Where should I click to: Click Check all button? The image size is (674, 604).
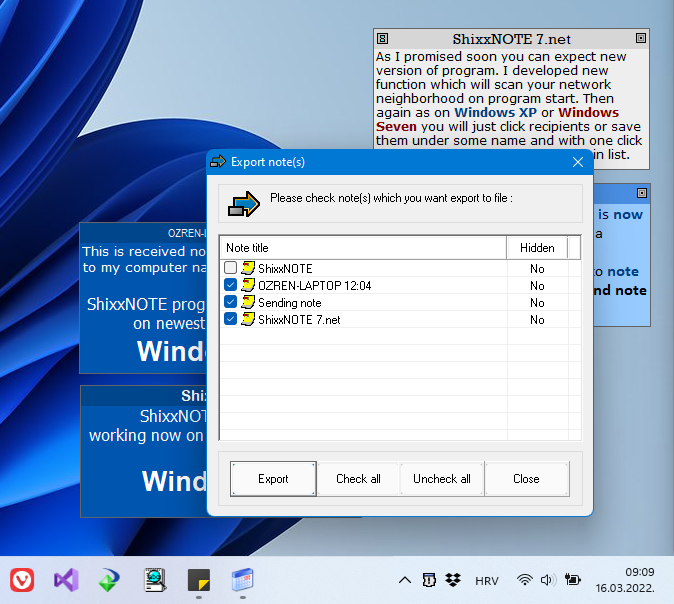(x=358, y=479)
